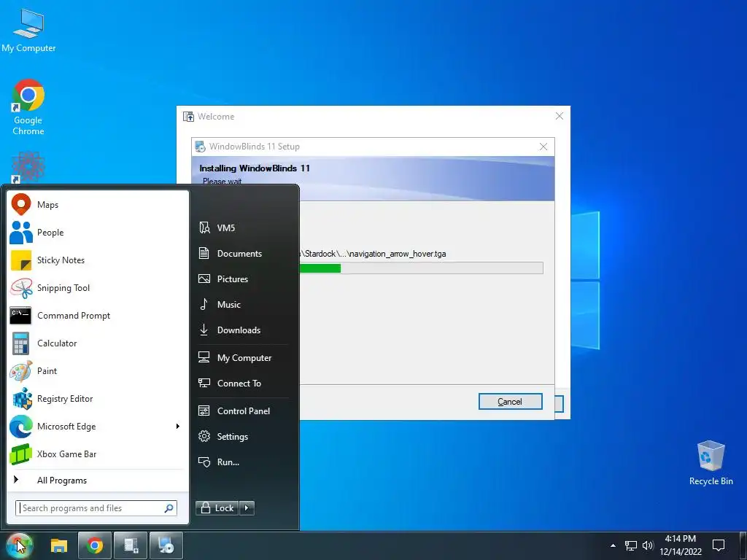Select the WindowBlinds setup taskbar icon

click(166, 545)
